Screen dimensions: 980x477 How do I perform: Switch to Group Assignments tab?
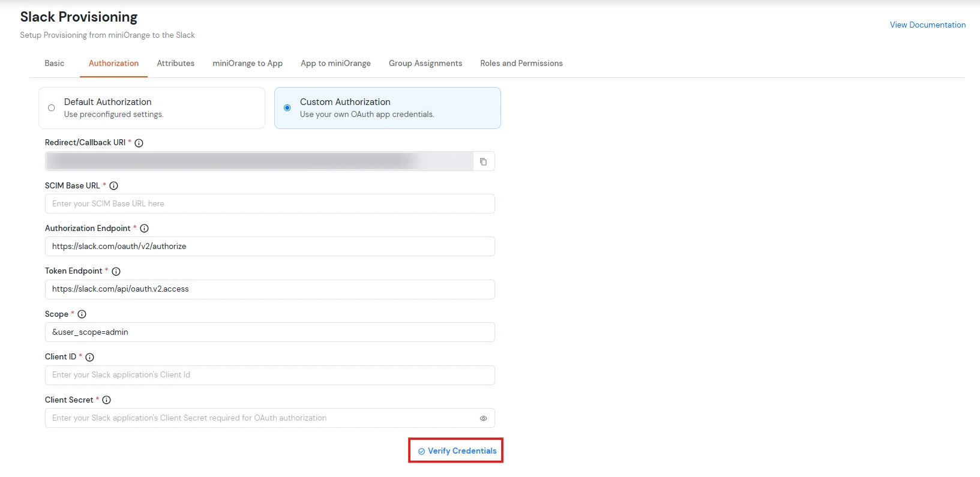[425, 63]
